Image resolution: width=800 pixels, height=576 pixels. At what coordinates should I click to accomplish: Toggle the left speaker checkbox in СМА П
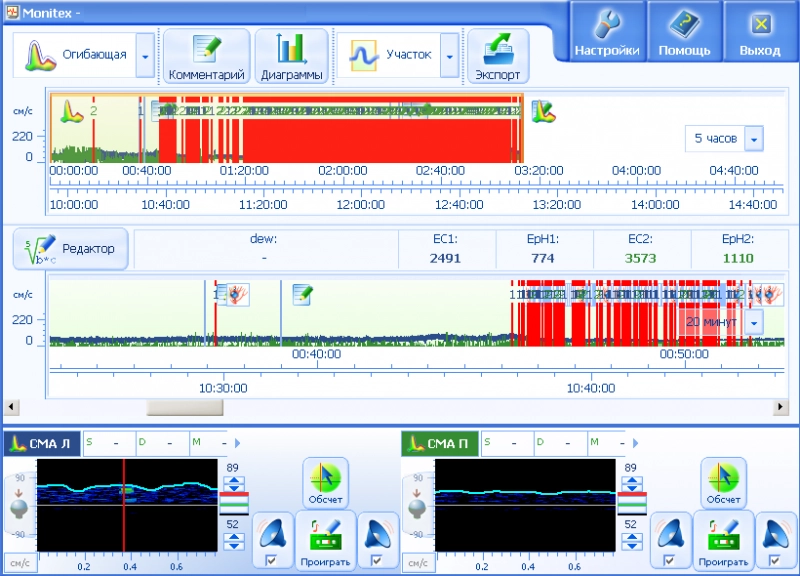(669, 561)
